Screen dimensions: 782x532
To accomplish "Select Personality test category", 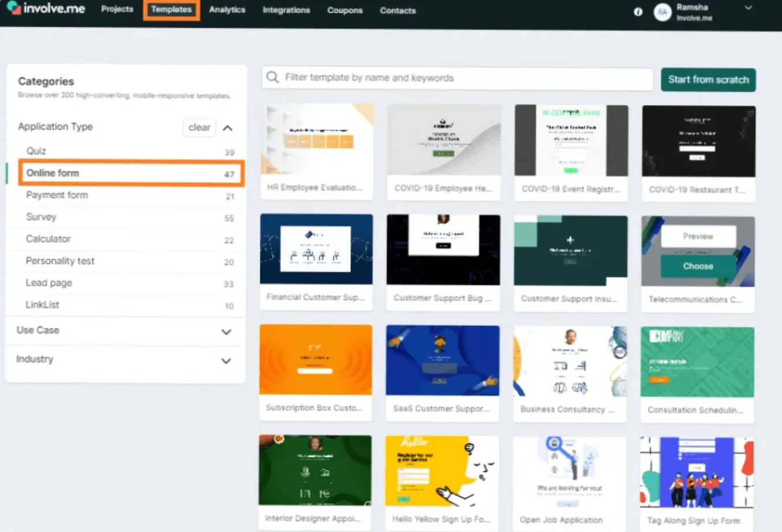I will point(130,261).
